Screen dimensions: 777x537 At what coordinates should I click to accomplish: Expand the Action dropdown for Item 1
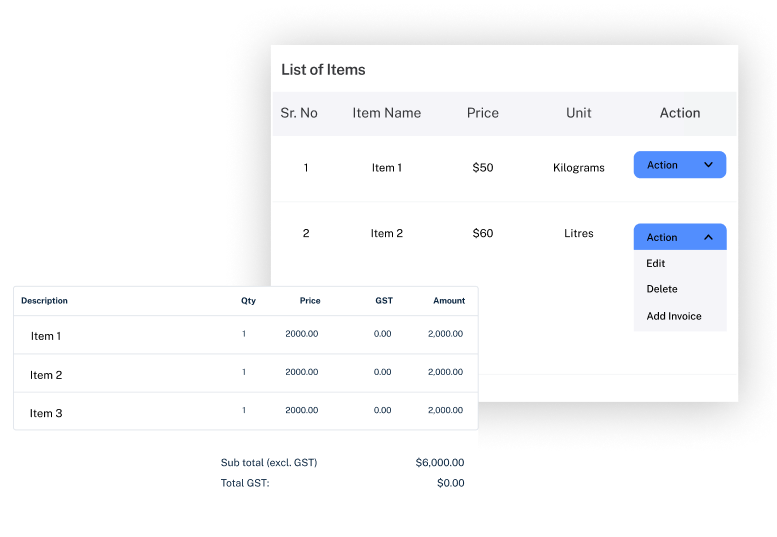[x=679, y=165]
